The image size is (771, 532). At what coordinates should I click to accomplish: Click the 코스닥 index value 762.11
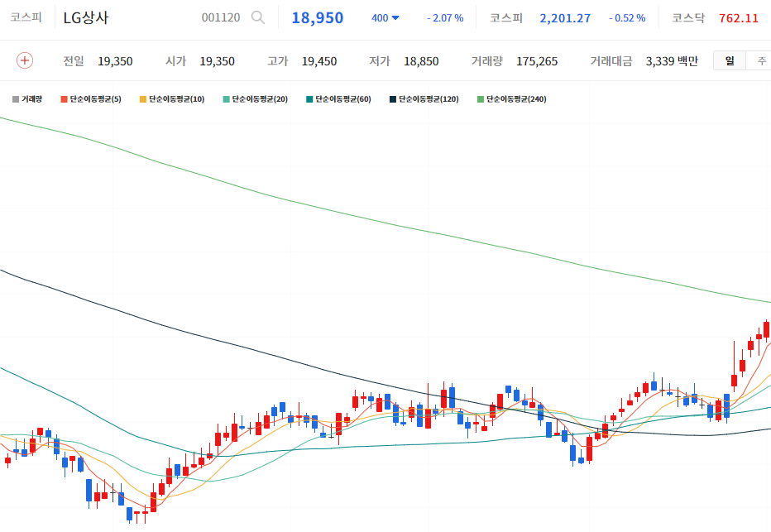click(x=739, y=18)
